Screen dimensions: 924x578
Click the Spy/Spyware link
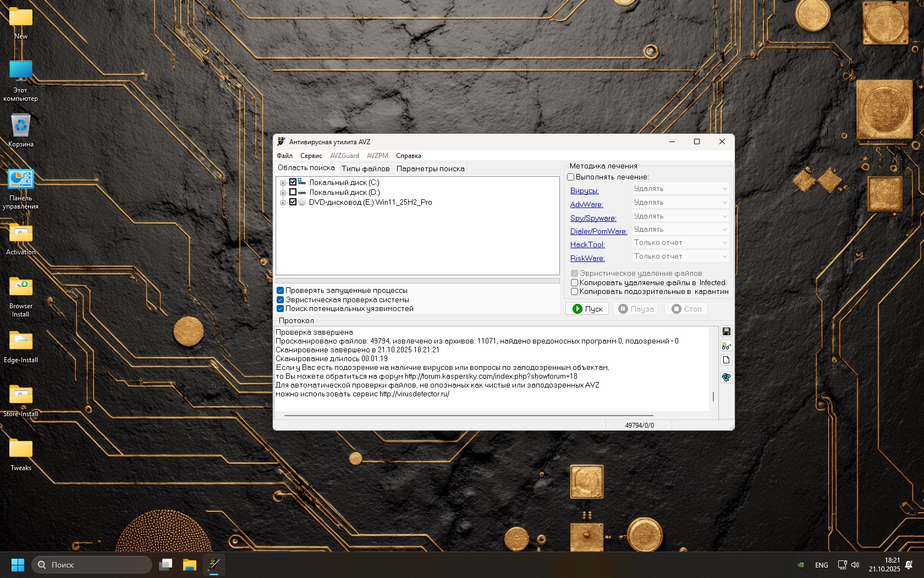pyautogui.click(x=593, y=218)
